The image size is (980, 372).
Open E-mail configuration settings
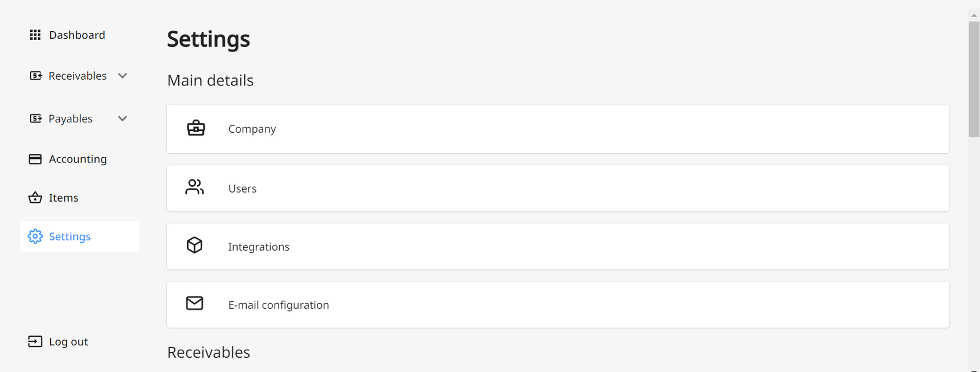tap(558, 304)
